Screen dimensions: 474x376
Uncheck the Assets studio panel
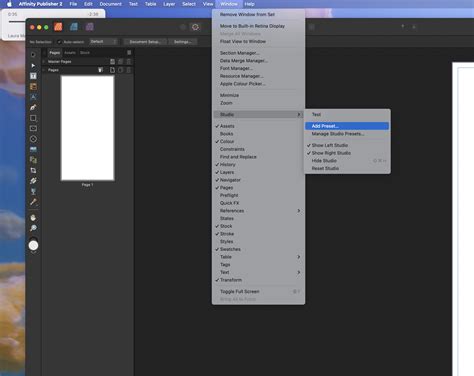pyautogui.click(x=227, y=126)
